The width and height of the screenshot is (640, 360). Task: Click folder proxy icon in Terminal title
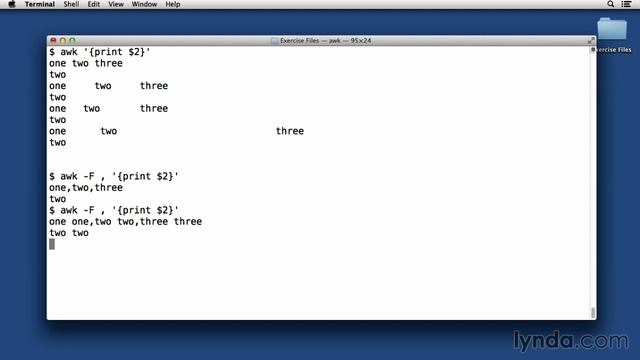[274, 41]
